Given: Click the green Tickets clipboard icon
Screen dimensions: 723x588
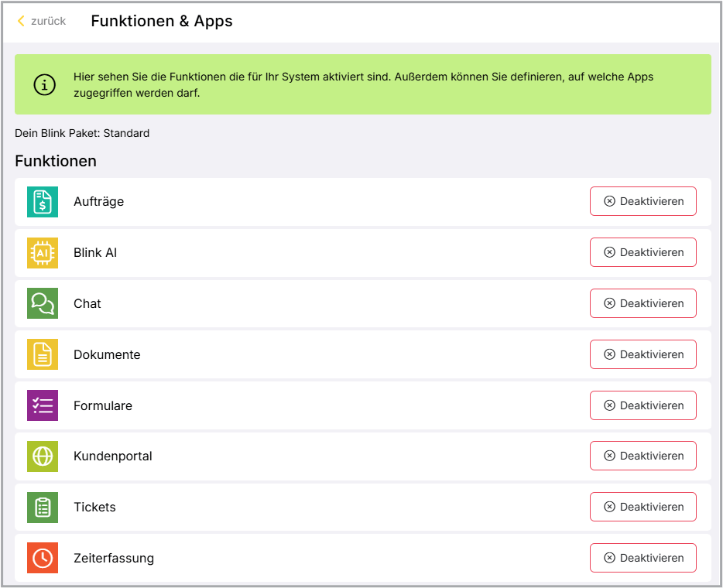Looking at the screenshot, I should pyautogui.click(x=43, y=508).
